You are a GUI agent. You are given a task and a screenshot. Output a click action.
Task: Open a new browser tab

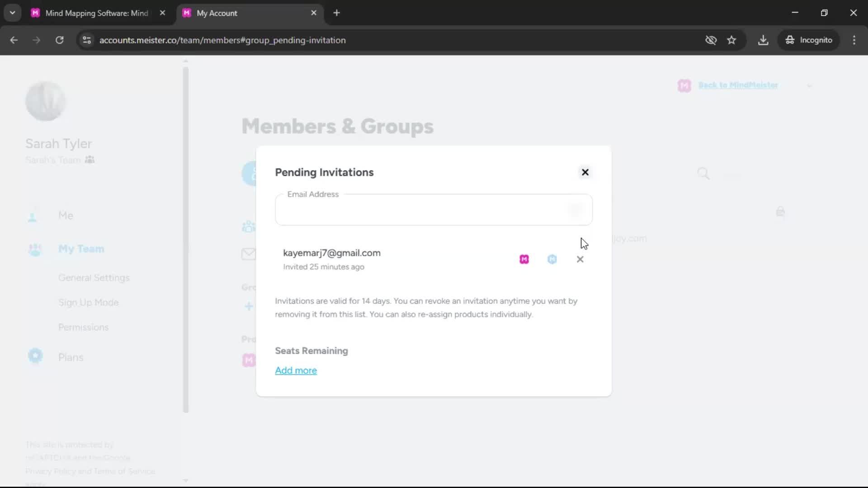[336, 13]
